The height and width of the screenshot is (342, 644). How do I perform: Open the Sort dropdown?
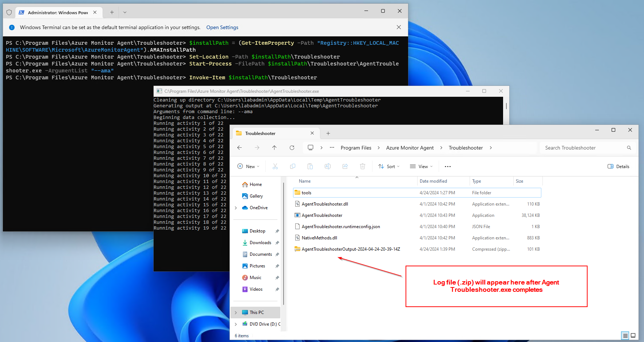point(389,167)
